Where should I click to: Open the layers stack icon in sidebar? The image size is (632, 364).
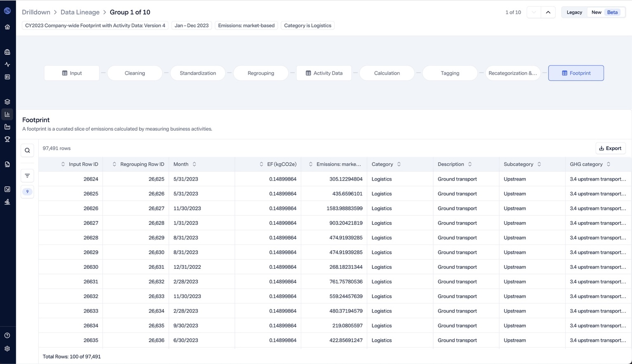(x=7, y=102)
